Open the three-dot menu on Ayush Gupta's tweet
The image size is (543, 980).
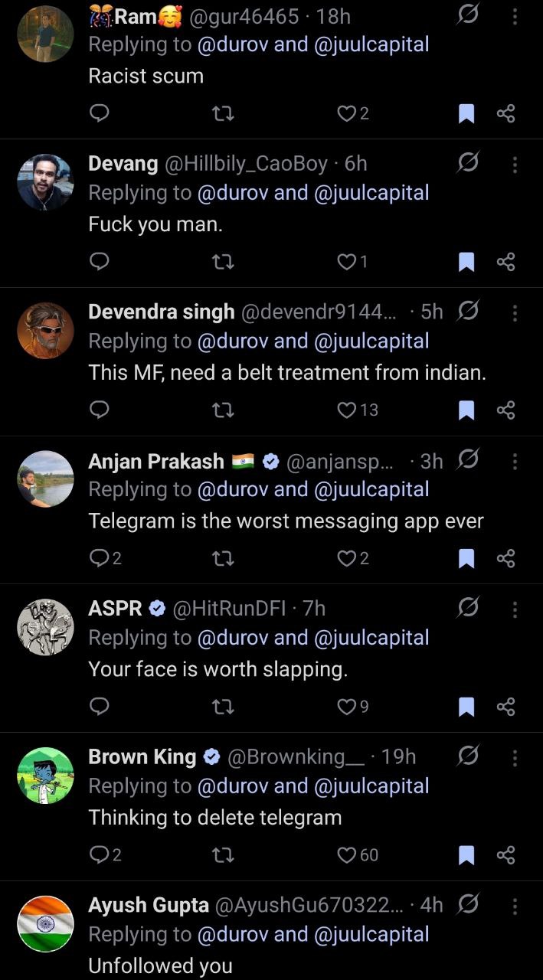click(x=515, y=906)
